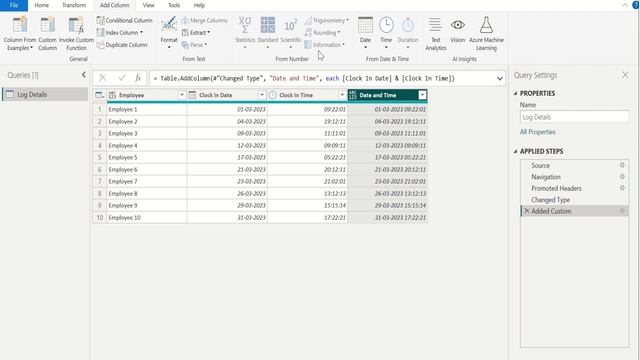This screenshot has width=640, height=360.
Task: Open settings gear for Navigation step
Action: click(x=622, y=176)
